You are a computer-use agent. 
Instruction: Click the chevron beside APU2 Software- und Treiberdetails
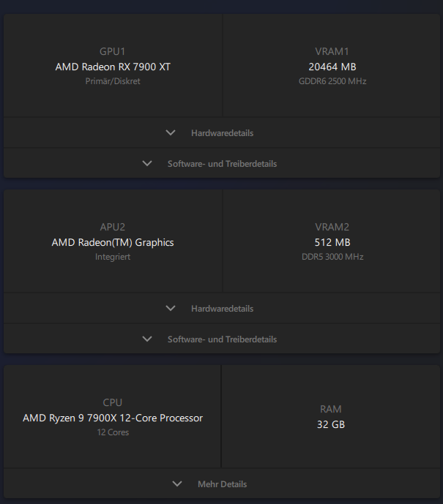click(147, 339)
